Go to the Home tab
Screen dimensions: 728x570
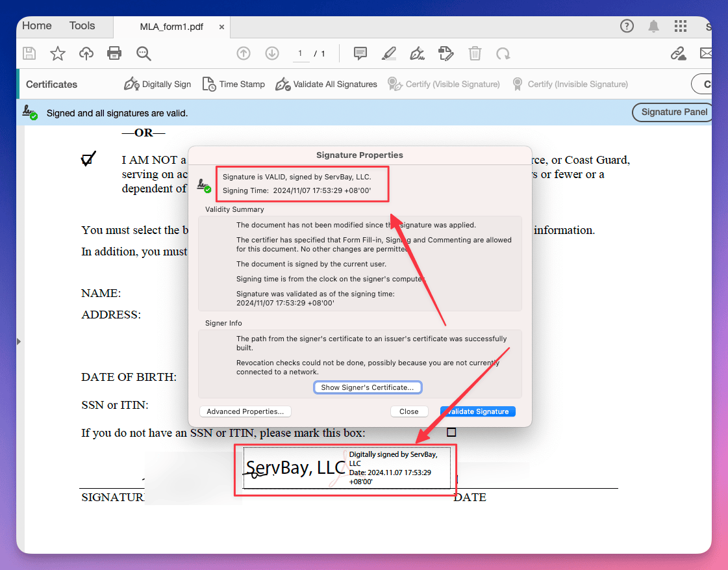(x=37, y=26)
